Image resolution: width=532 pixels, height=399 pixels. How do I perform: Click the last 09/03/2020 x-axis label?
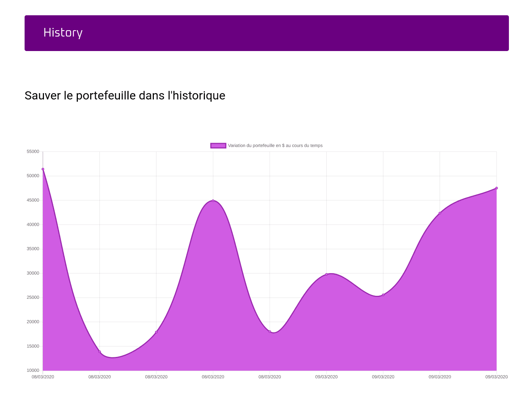[497, 377]
